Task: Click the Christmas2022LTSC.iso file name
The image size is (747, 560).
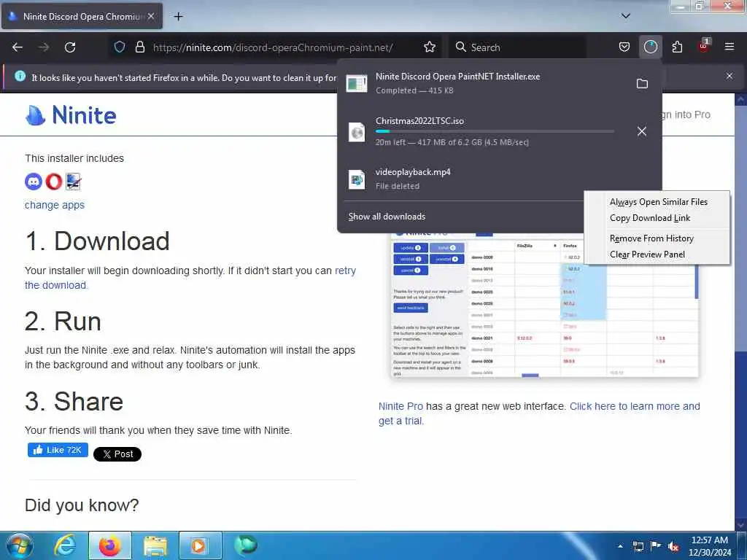Action: tap(419, 121)
